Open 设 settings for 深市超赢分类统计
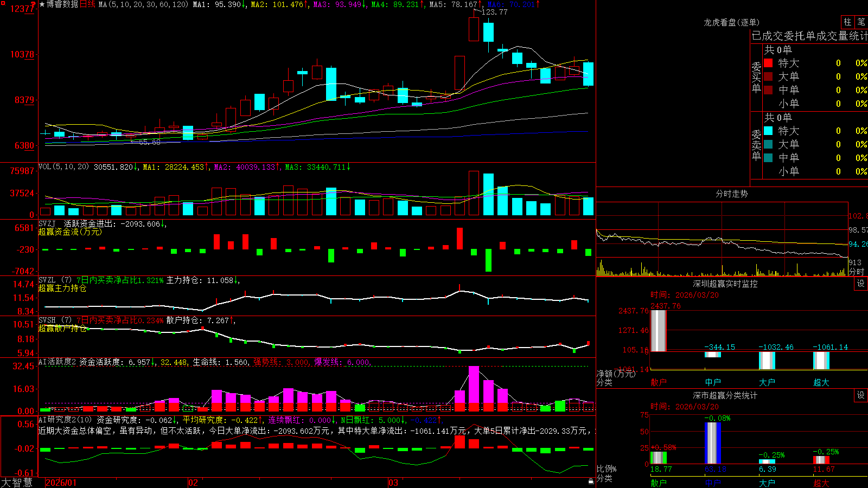Screen dimensions: 868x488 (x=861, y=395)
